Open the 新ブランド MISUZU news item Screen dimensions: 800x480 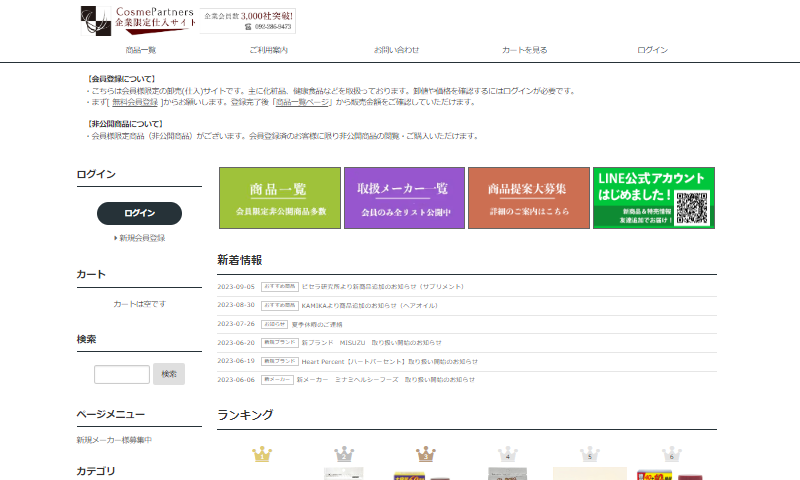(x=371, y=343)
